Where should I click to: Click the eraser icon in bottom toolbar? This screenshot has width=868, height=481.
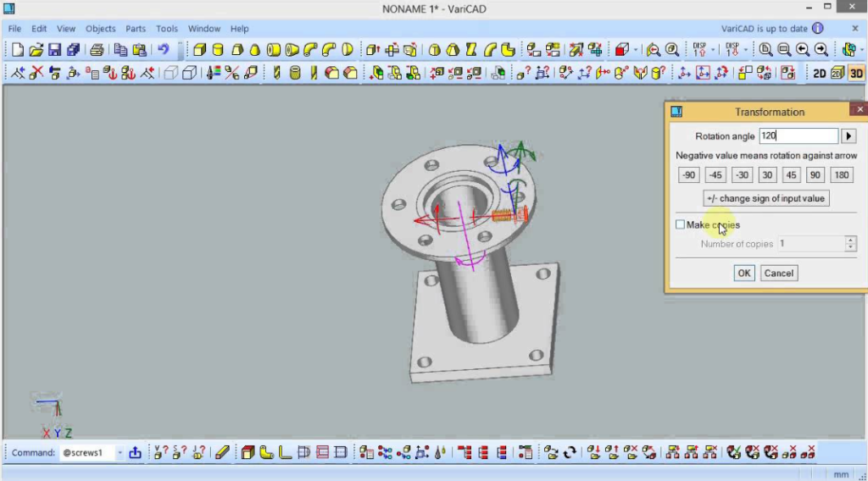coord(222,453)
